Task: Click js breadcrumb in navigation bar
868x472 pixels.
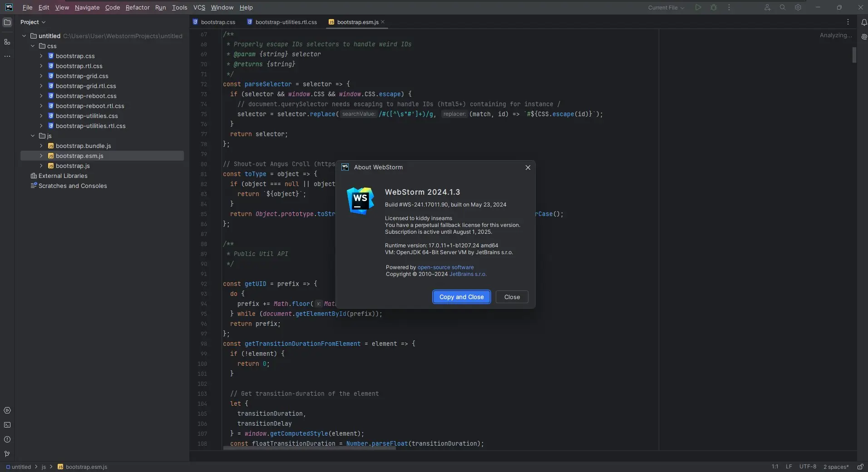Action: pos(44,467)
